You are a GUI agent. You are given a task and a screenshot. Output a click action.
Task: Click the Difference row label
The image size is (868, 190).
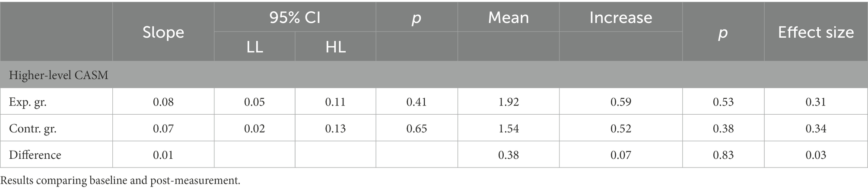pos(35,155)
